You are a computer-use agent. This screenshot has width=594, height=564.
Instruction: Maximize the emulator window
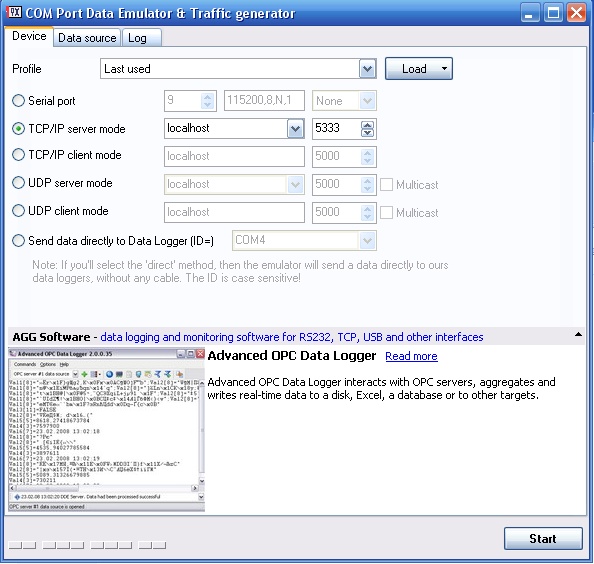553,13
